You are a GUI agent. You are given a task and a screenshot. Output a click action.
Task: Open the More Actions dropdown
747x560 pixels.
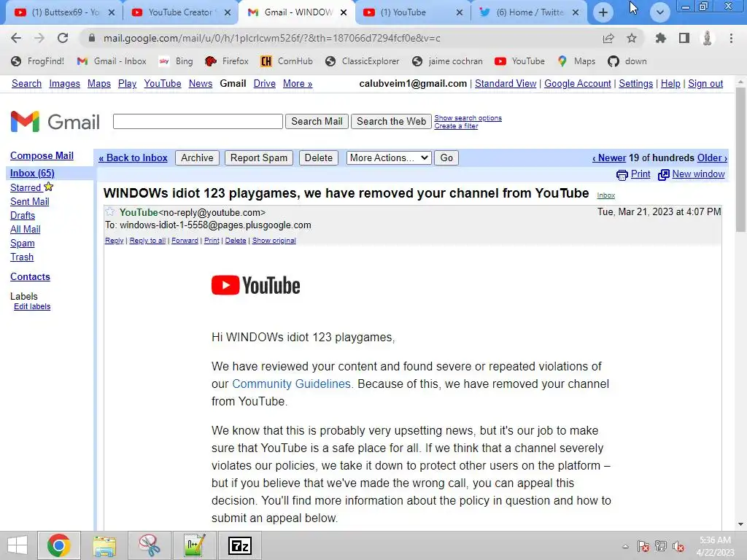(390, 158)
